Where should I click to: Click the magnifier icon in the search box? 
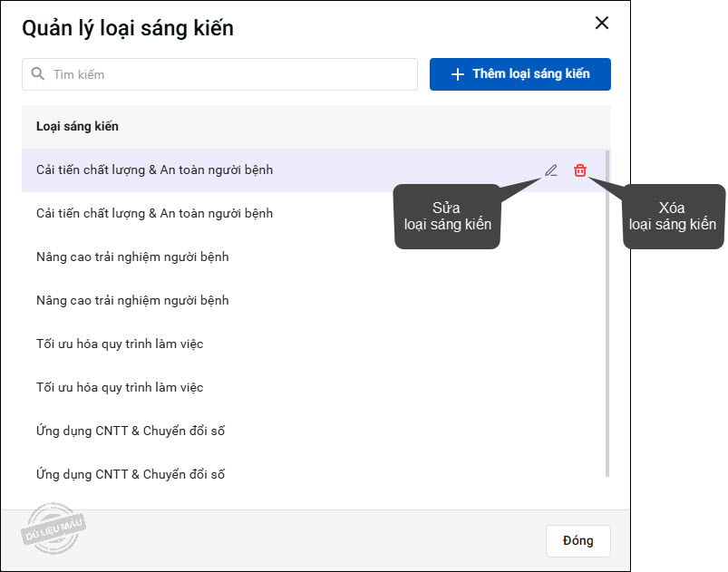38,74
